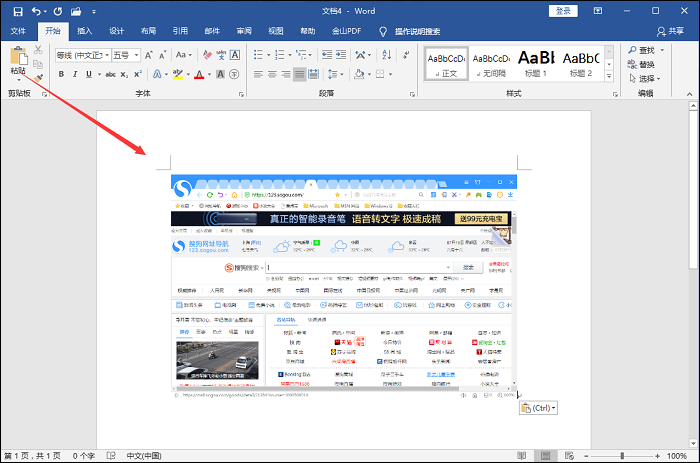
Task: Open Read Mode view in status bar
Action: click(521, 456)
